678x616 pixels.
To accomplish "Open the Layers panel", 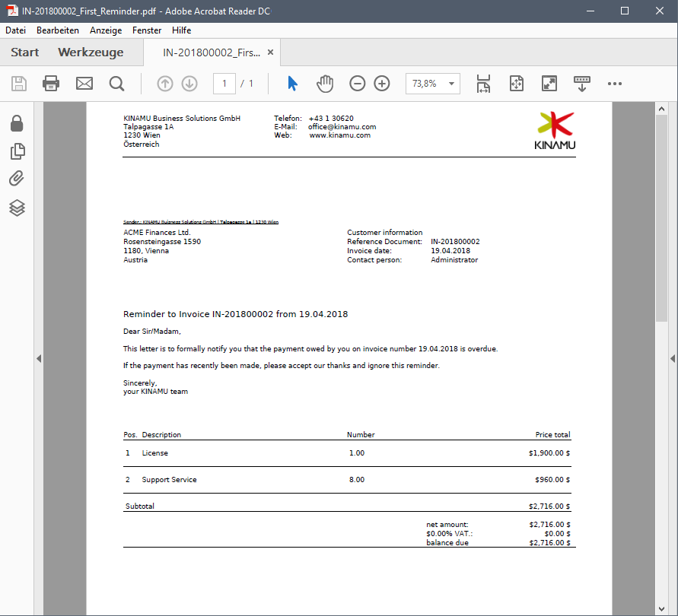I will click(x=17, y=208).
